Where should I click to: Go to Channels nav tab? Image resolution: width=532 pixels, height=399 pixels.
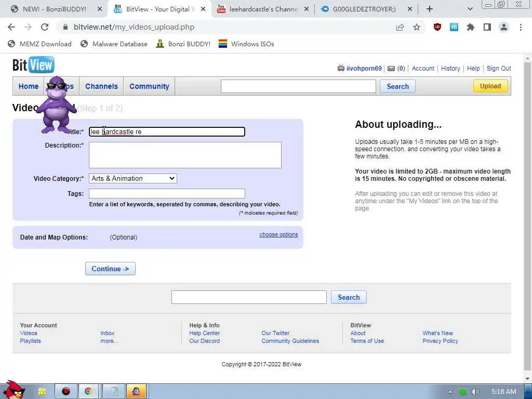point(101,86)
